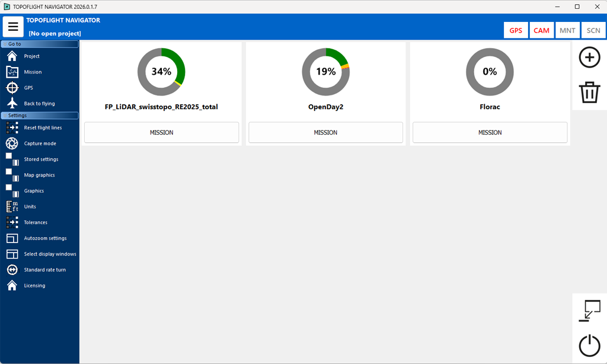Click the power shutdown icon

(589, 346)
